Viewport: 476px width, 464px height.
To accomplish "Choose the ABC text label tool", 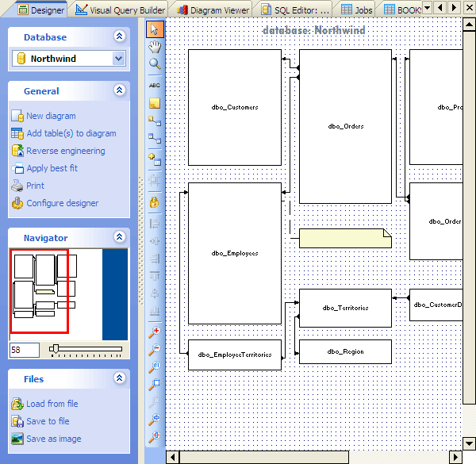I will coord(155,86).
